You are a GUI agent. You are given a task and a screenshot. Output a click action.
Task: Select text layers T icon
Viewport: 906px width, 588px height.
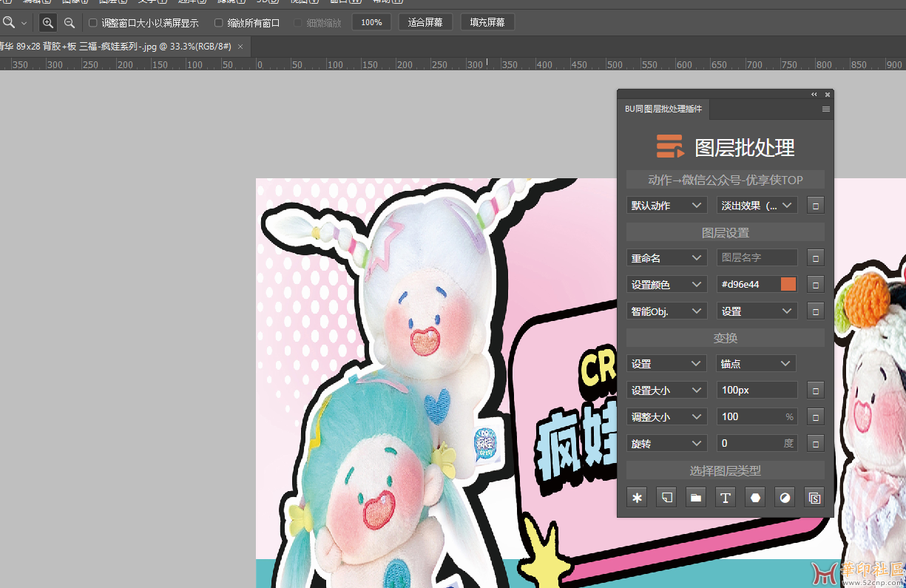(x=726, y=498)
